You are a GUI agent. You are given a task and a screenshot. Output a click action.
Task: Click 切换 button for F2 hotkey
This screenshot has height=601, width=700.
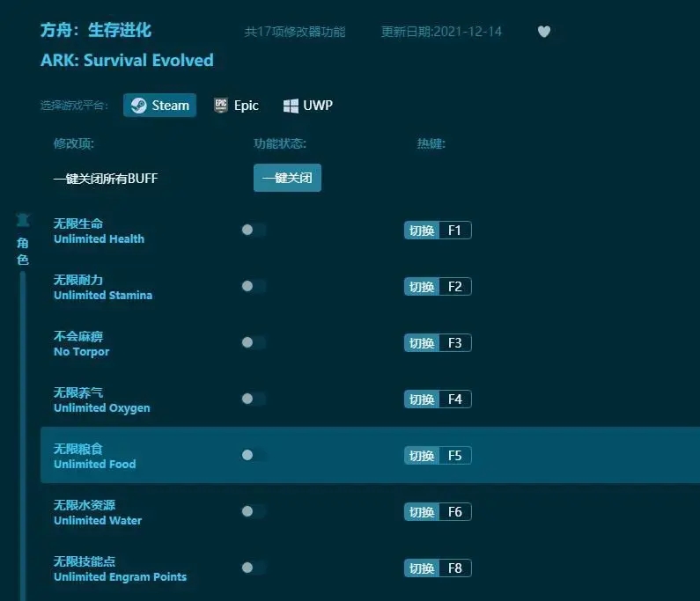click(422, 287)
